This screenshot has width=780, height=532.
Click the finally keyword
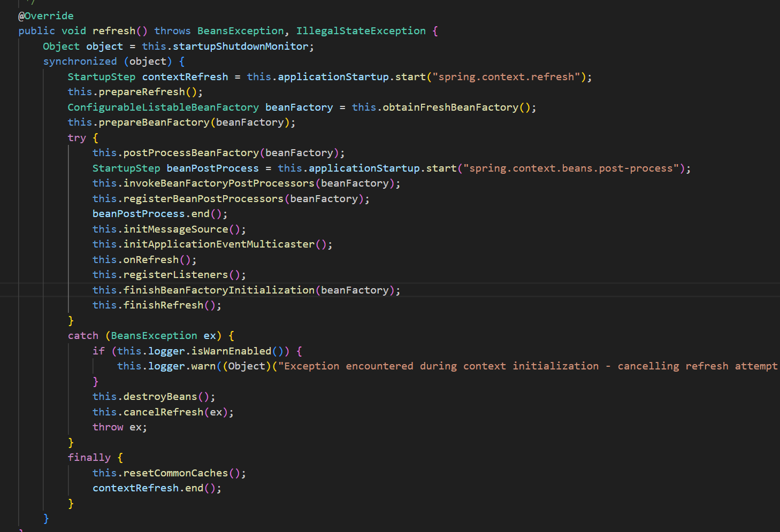tap(89, 458)
